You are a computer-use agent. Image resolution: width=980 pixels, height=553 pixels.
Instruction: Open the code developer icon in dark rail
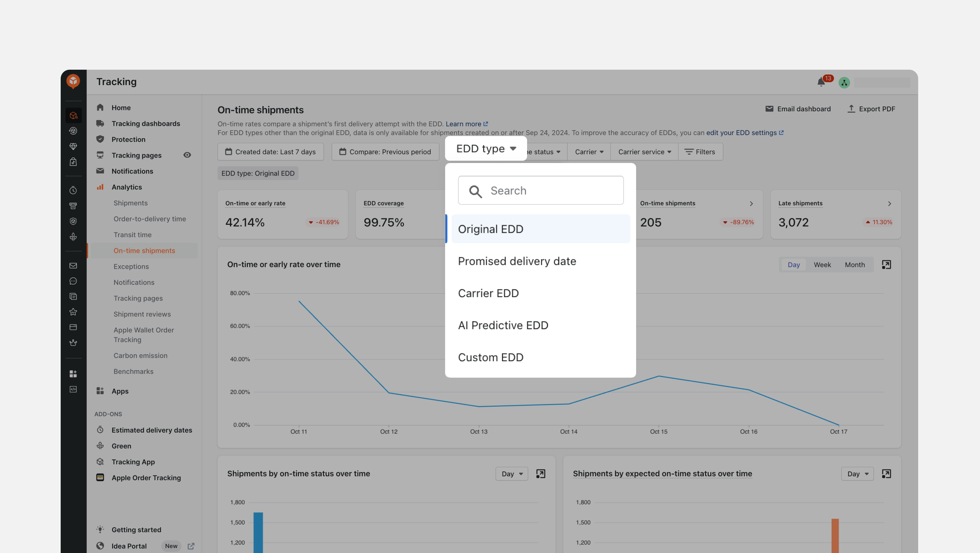[73, 389]
